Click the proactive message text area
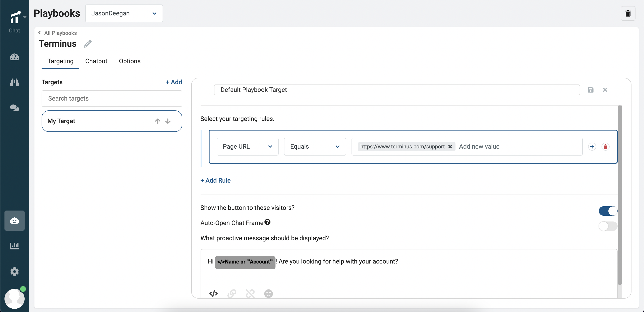The width and height of the screenshot is (644, 312). point(409,273)
